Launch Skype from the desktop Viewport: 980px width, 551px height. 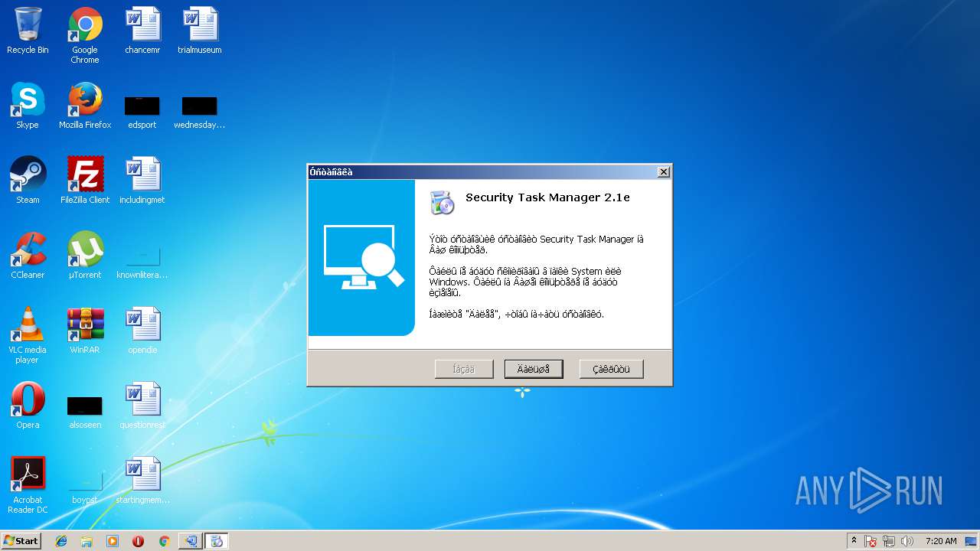(x=28, y=106)
